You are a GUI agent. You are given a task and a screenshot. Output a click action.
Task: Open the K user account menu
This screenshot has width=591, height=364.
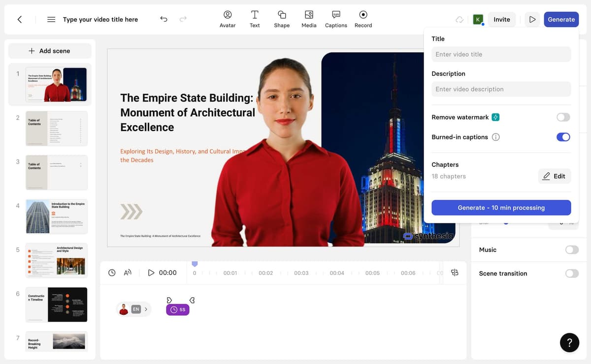tap(478, 19)
